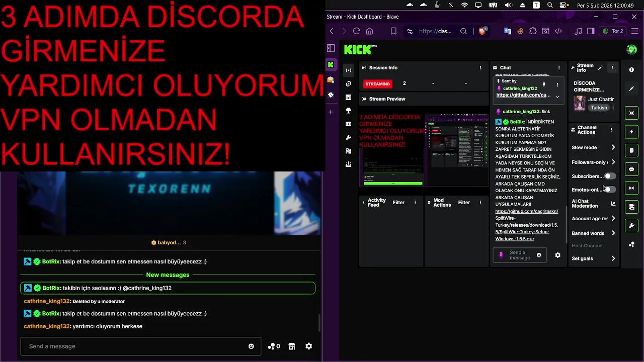644x362 pixels.
Task: Open the community users icon in sidebar
Action: tap(348, 151)
